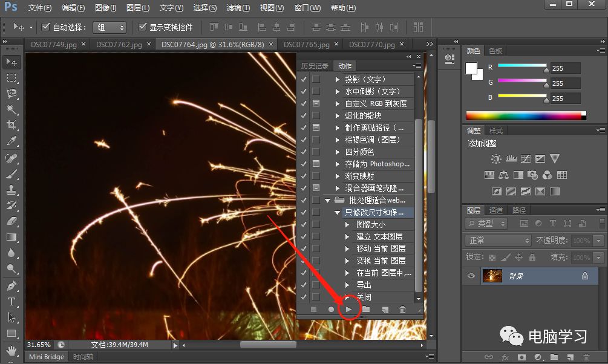Select the Path Selection tool
608x364 pixels.
pos(11,317)
